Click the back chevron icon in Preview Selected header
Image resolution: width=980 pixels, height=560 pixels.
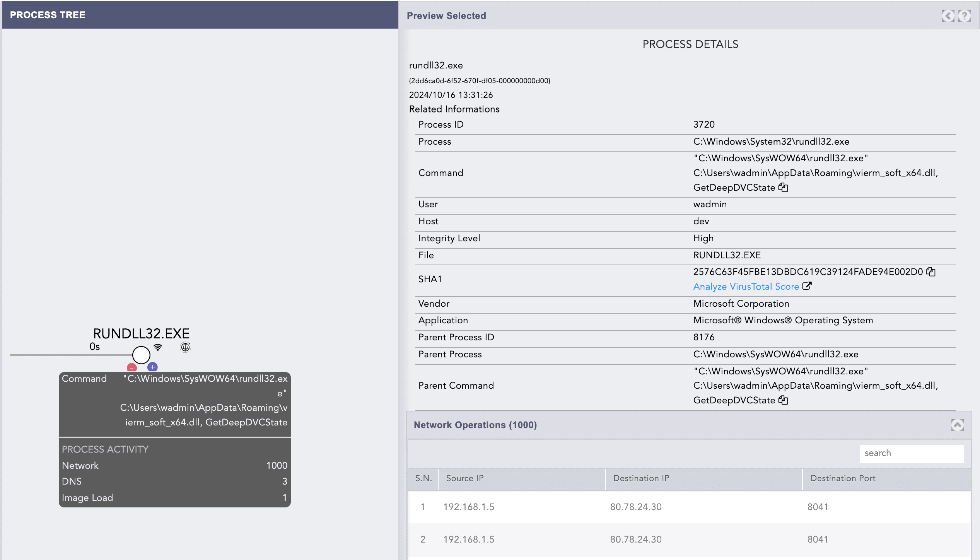(948, 15)
